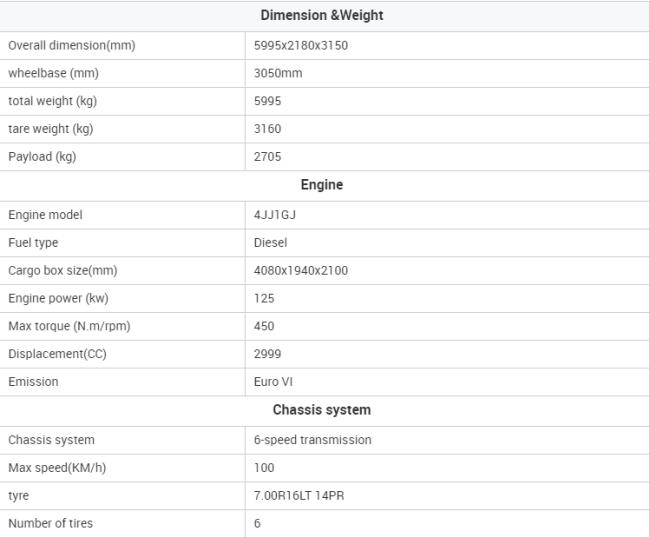Screen dimensions: 650x538
Task: Select the Emission Euro VI value
Action: pyautogui.click(x=273, y=382)
